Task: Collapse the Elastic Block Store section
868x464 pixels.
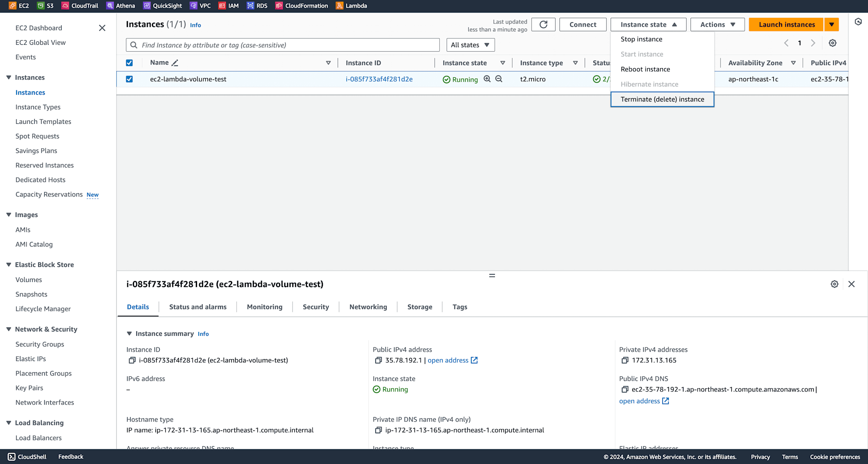Action: [9, 265]
